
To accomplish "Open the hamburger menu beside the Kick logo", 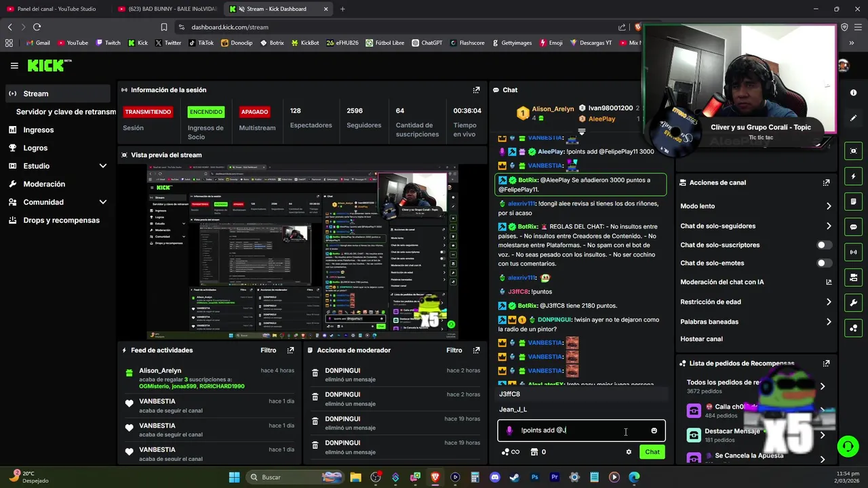I will pos(14,66).
